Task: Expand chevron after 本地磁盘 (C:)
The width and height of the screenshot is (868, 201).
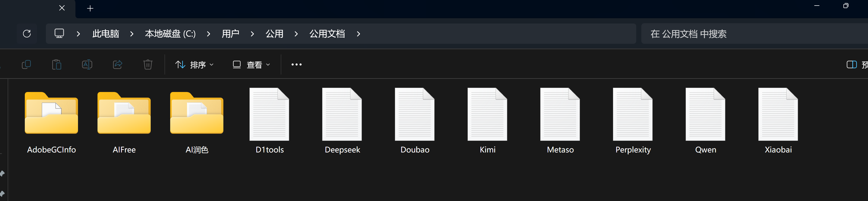Action: [x=208, y=34]
